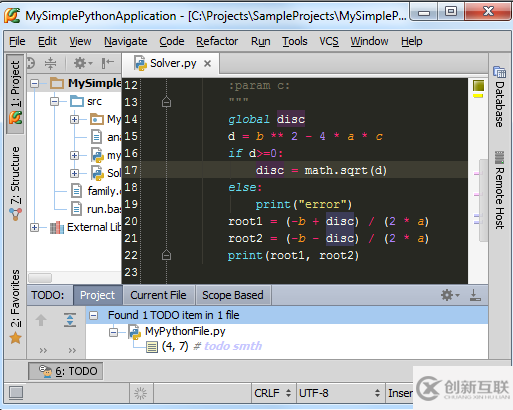The width and height of the screenshot is (513, 410).
Task: Switch to the Current File TODO tab
Action: coord(158,295)
